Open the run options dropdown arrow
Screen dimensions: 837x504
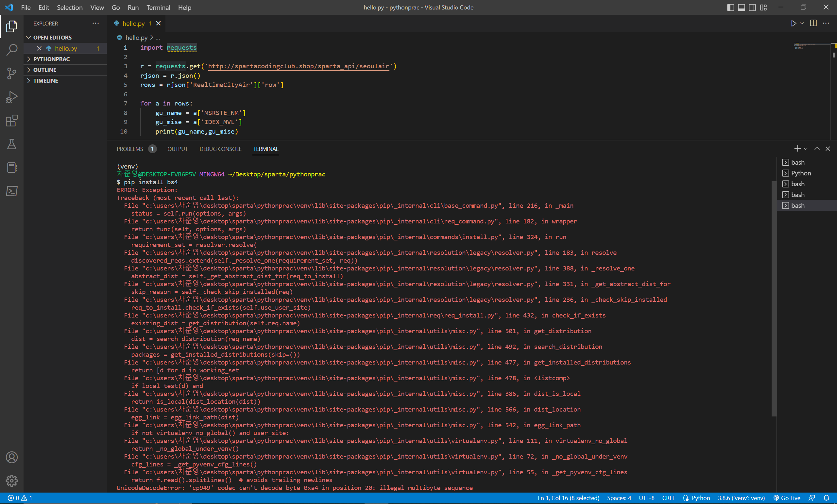(x=802, y=24)
